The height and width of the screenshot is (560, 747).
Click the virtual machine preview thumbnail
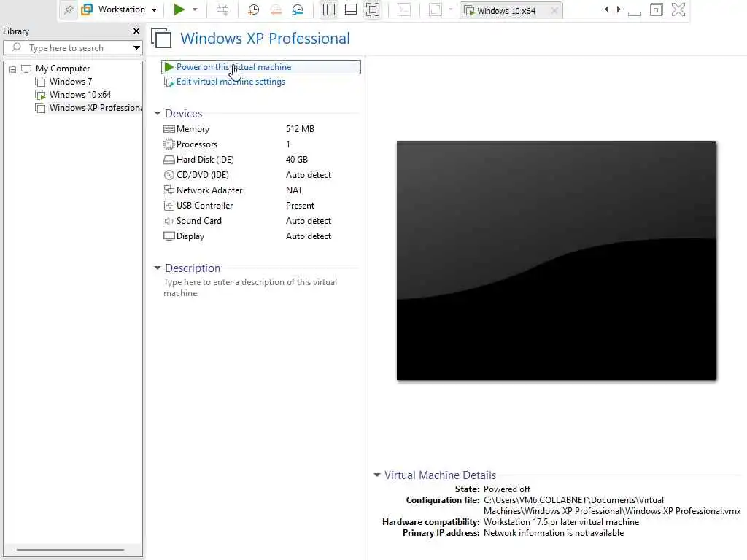[557, 261]
